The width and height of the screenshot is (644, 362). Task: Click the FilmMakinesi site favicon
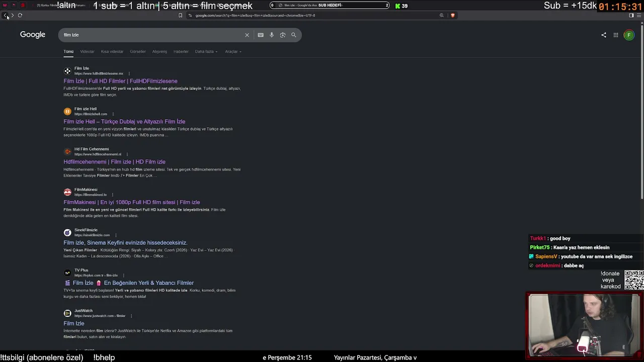pos(67,192)
